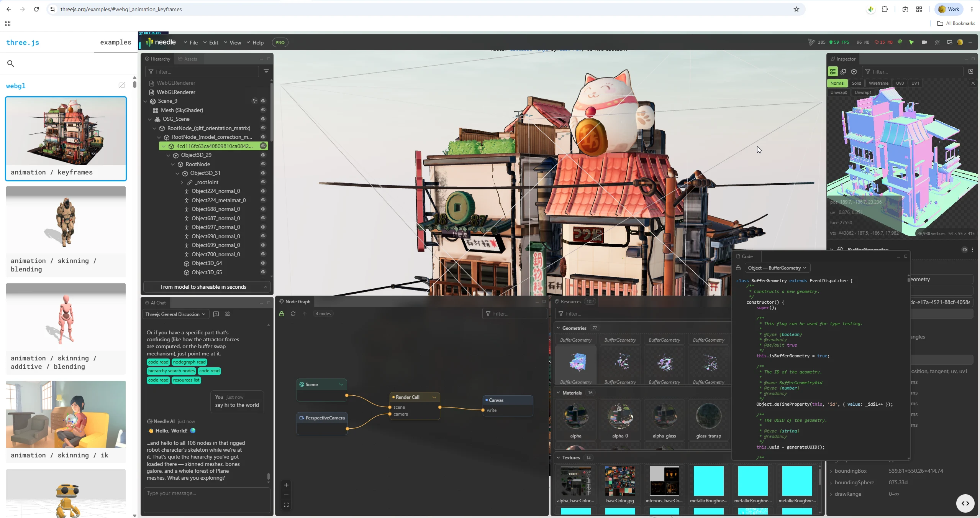Image resolution: width=980 pixels, height=518 pixels.
Task: Type in the AI Chat message box
Action: pyautogui.click(x=207, y=500)
